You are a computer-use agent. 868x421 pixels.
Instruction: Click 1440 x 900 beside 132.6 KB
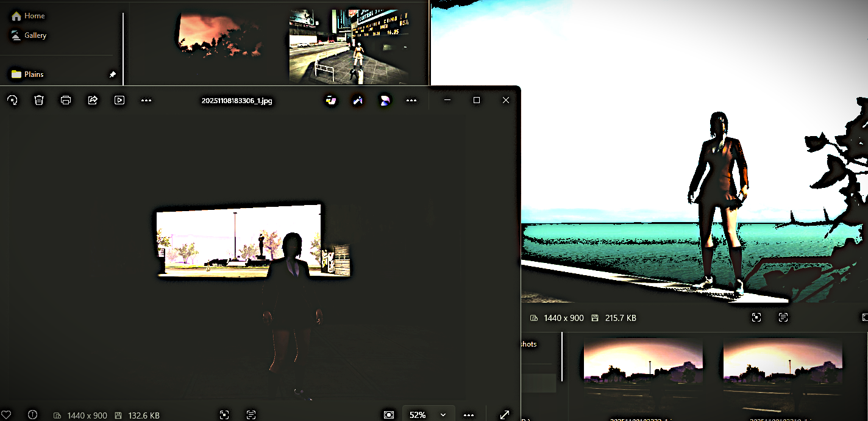[87, 416]
